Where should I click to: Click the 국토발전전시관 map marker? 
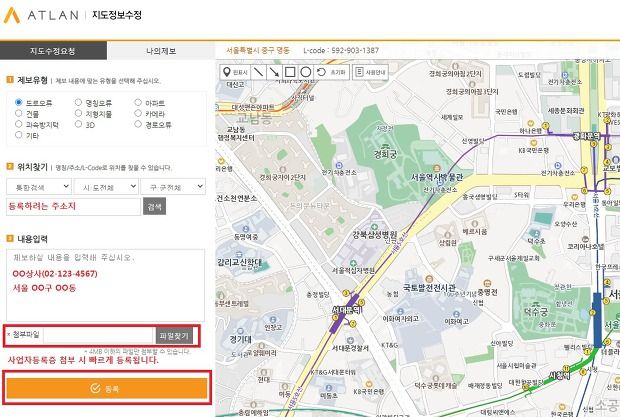click(x=429, y=279)
